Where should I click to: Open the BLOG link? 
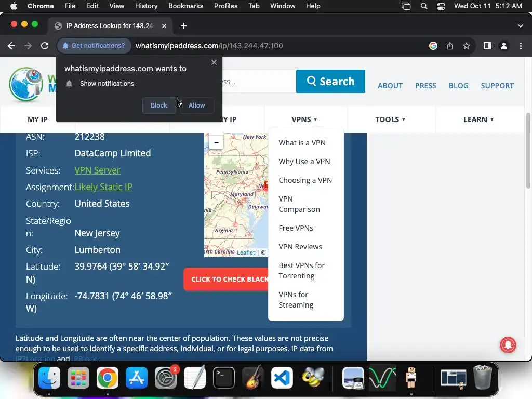tap(458, 86)
